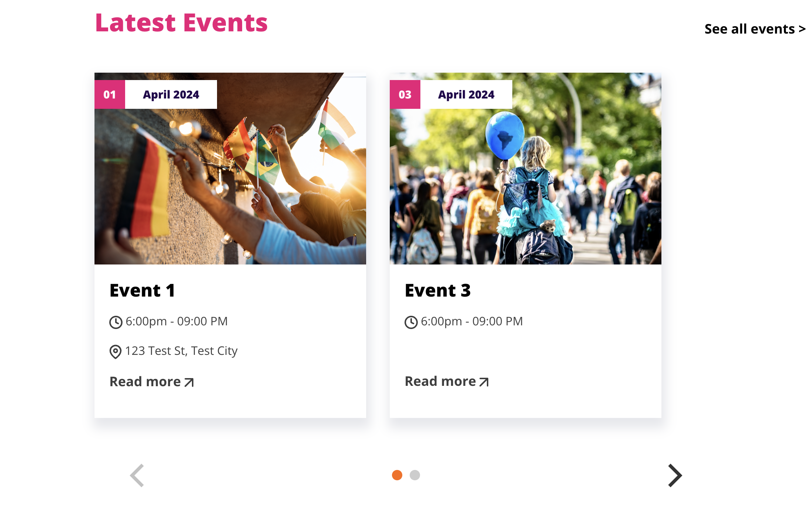Click the Latest Events heading
This screenshot has width=812, height=512.
click(181, 23)
